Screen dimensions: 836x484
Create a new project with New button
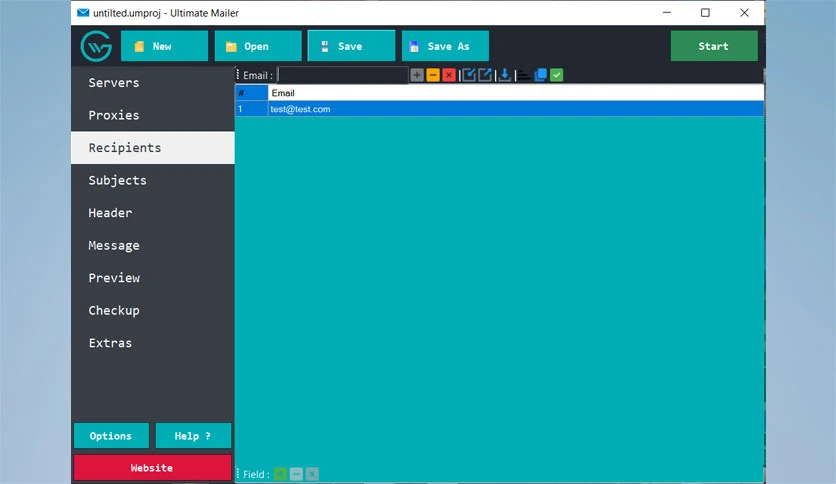[164, 46]
